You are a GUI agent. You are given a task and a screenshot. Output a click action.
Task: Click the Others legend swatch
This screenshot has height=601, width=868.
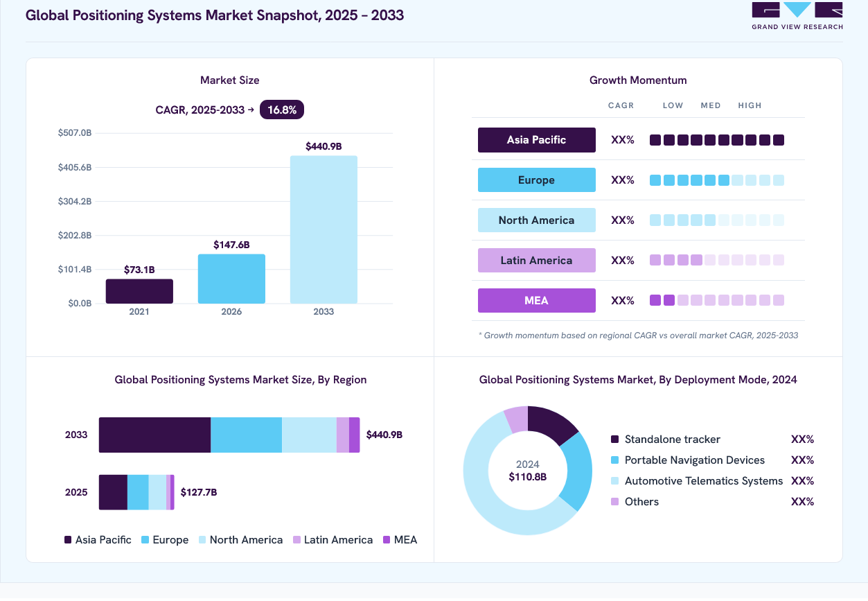(614, 502)
